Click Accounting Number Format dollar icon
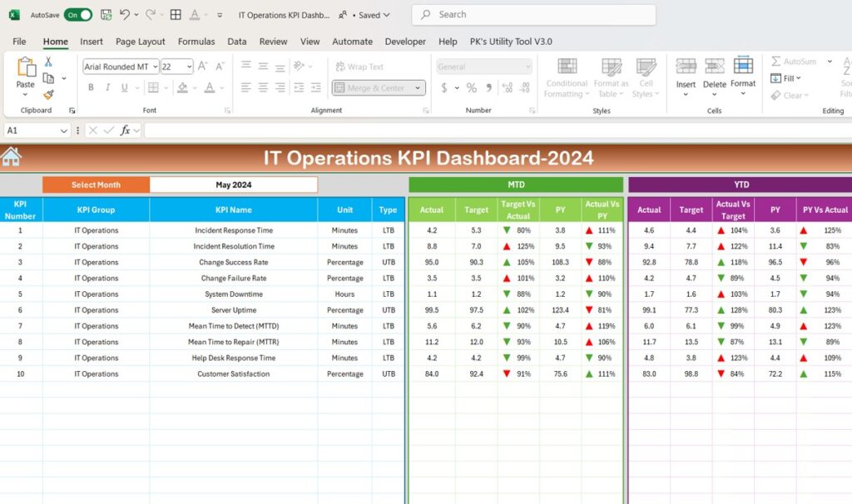Viewport: 852px width, 504px height. [444, 87]
